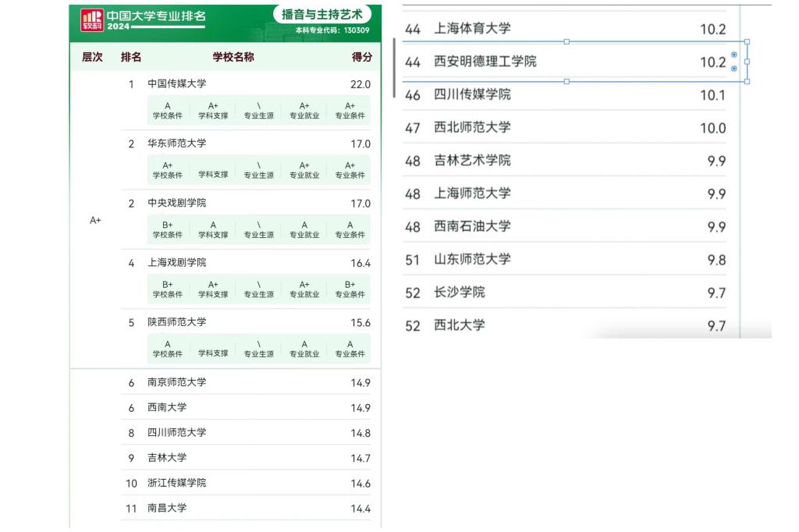Click the 四川传媒学院 entry
Screen dimensions: 799x532
point(472,94)
